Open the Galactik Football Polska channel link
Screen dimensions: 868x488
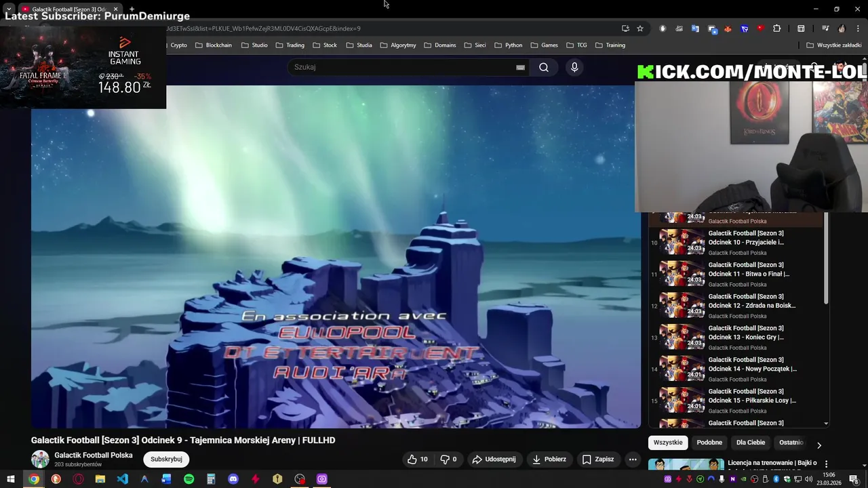(x=94, y=455)
